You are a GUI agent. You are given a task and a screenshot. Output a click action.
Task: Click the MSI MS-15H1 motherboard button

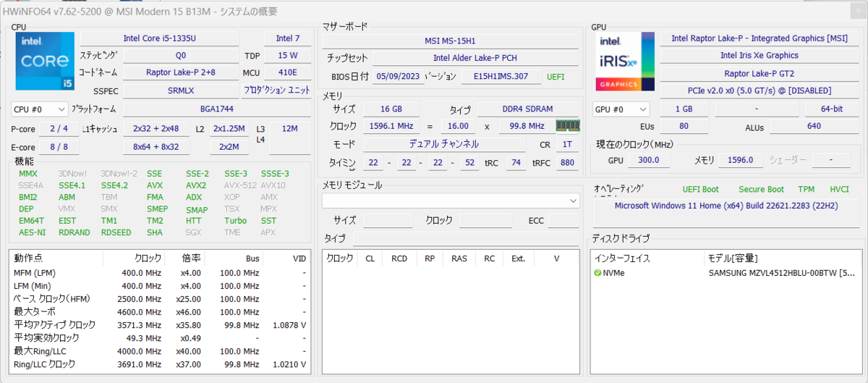[451, 41]
